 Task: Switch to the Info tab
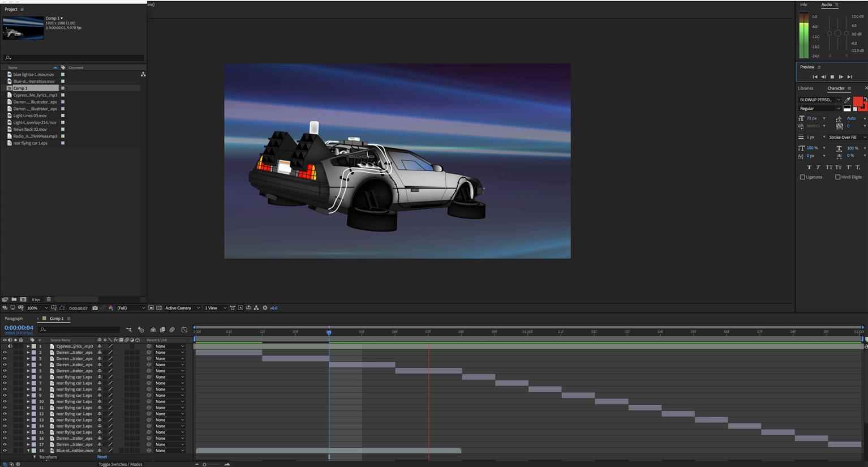tap(803, 5)
